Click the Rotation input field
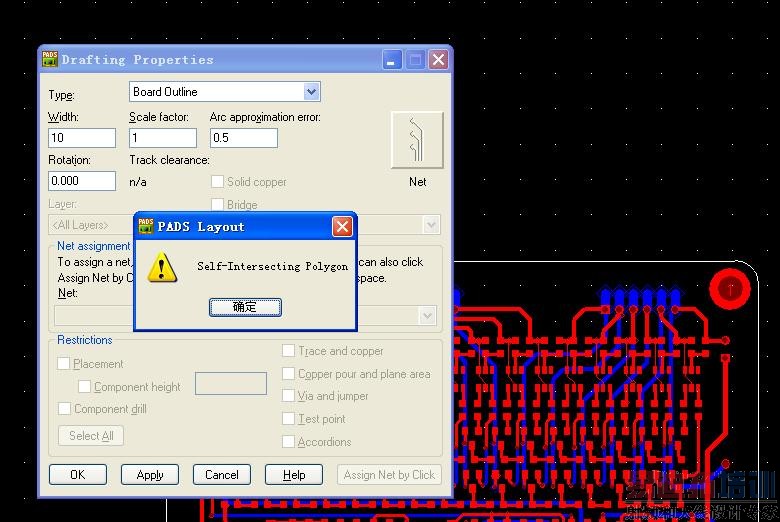The height and width of the screenshot is (522, 780). tap(82, 181)
